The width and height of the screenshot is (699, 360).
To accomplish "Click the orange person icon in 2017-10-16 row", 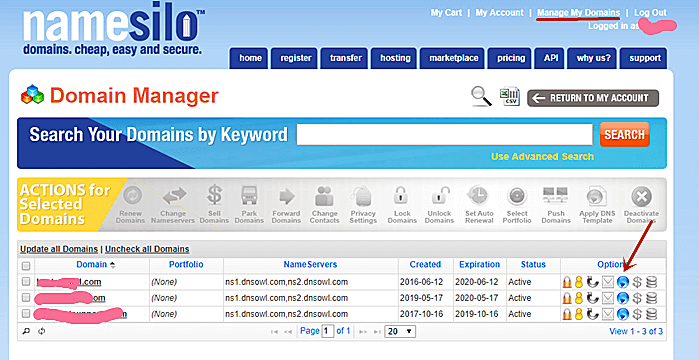I will point(579,314).
